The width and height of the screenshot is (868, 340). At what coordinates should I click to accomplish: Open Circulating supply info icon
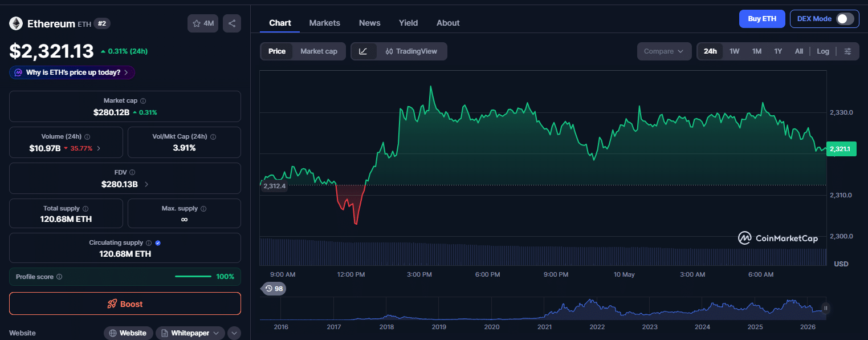coord(149,243)
